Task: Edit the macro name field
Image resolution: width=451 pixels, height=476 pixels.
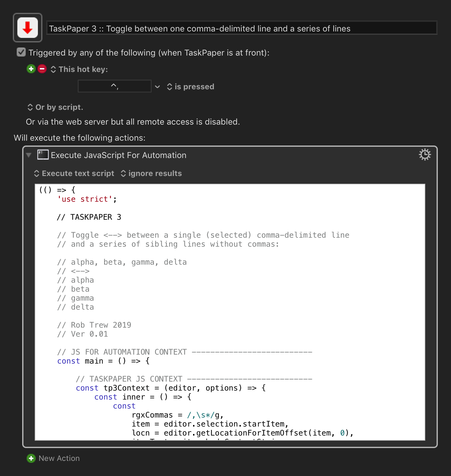Action: [x=242, y=28]
